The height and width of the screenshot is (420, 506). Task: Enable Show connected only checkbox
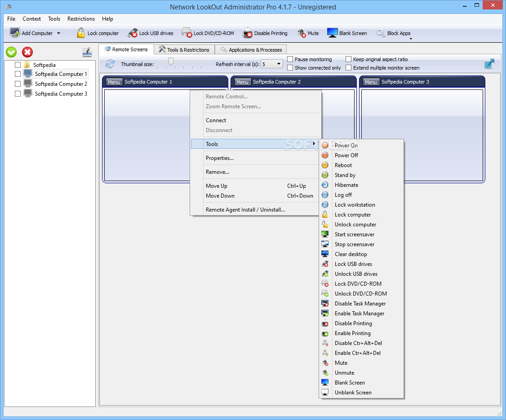[290, 68]
